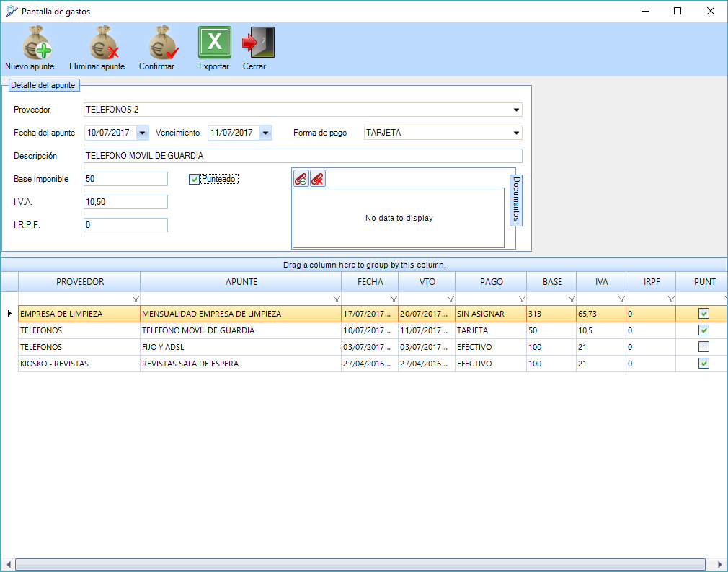Viewport: 728px width, 572px height.
Task: Sort by the VTO column header
Action: click(427, 282)
